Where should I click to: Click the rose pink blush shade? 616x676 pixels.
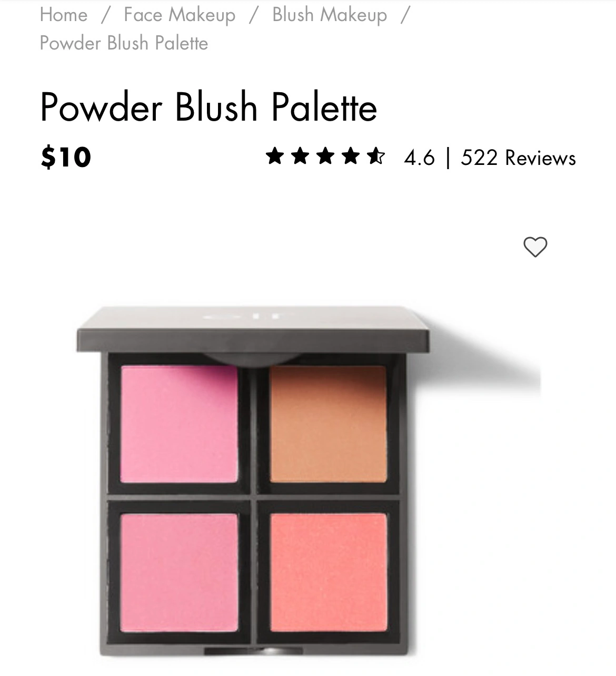pyautogui.click(x=179, y=573)
